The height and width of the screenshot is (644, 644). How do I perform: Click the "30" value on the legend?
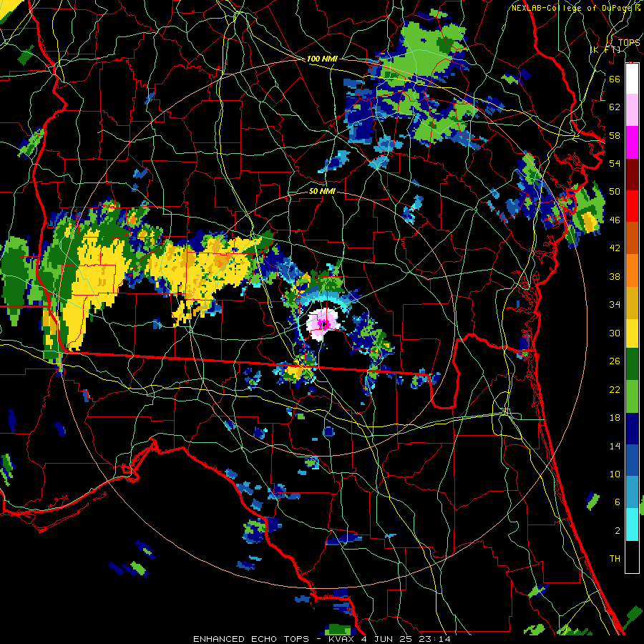coord(615,333)
